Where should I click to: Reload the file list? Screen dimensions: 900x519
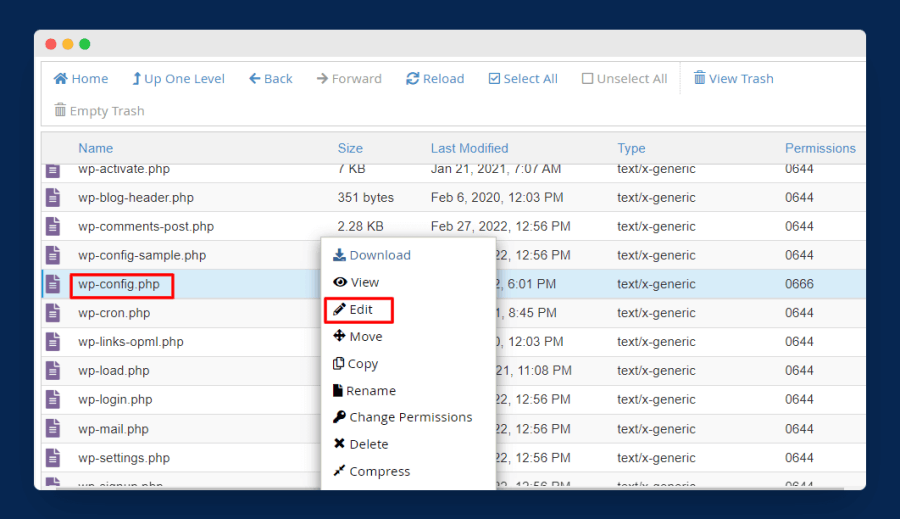435,79
